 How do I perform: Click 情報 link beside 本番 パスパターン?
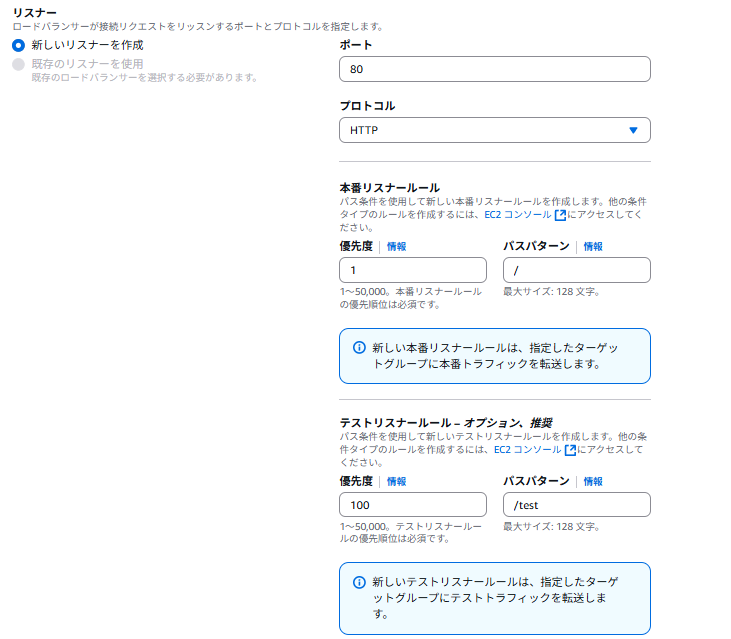click(593, 247)
